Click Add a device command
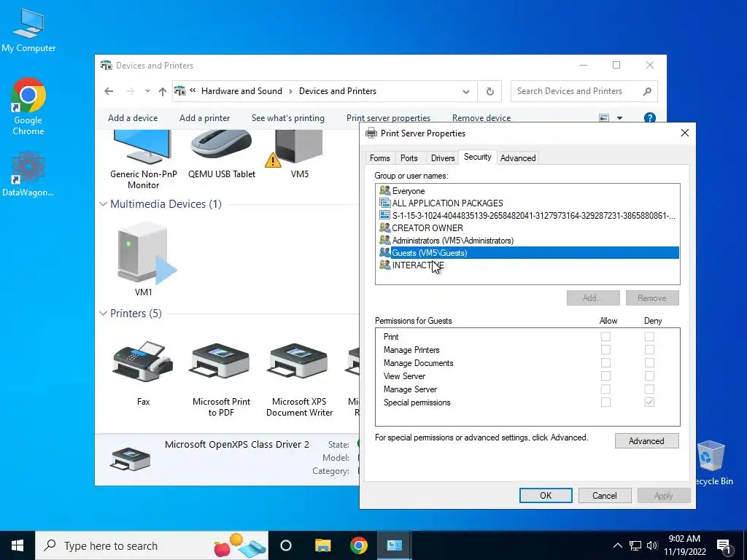747x560 pixels. [133, 118]
